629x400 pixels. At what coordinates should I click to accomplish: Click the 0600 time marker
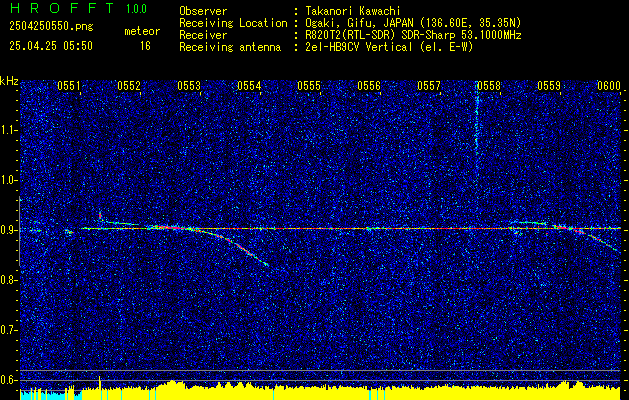click(609, 86)
